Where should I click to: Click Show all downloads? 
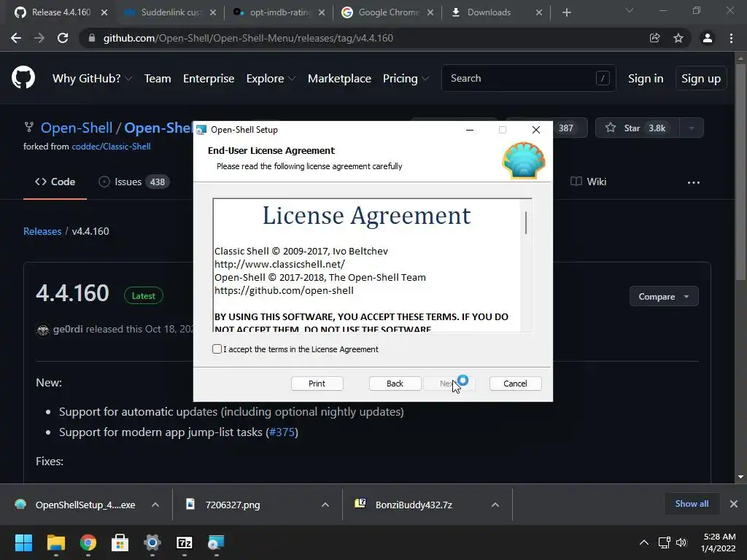[x=692, y=504]
